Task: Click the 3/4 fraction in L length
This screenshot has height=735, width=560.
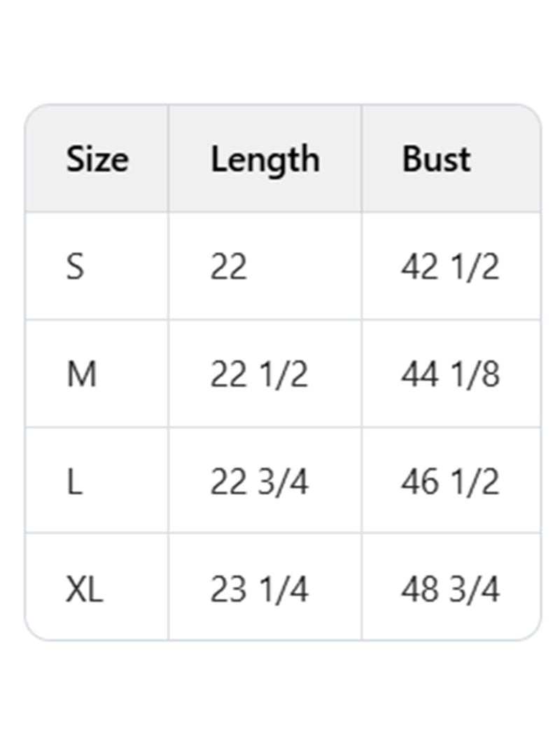Action: point(282,482)
